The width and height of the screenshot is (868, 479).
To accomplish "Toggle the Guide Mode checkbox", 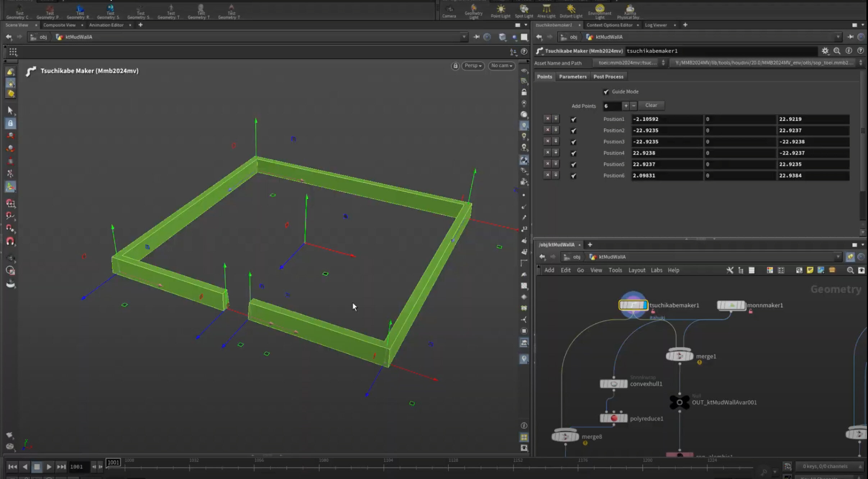I will pyautogui.click(x=606, y=92).
